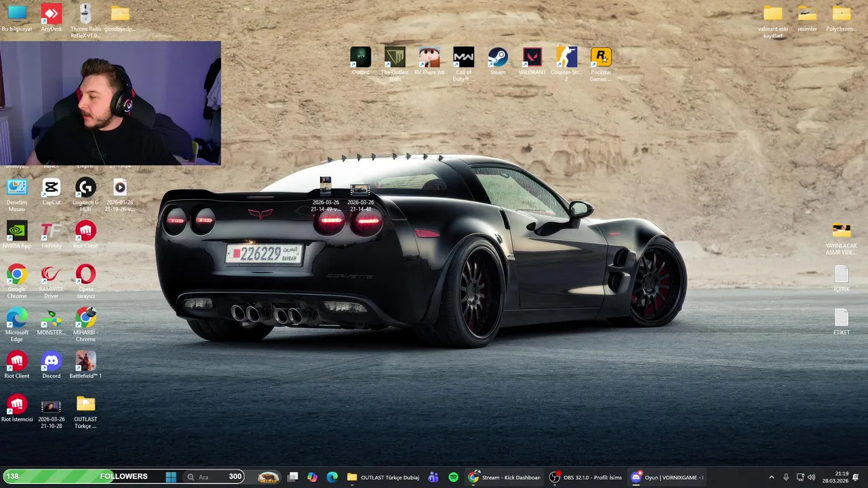This screenshot has width=868, height=488.
Task: Open the MONSTER shortcut icon
Action: point(52,322)
